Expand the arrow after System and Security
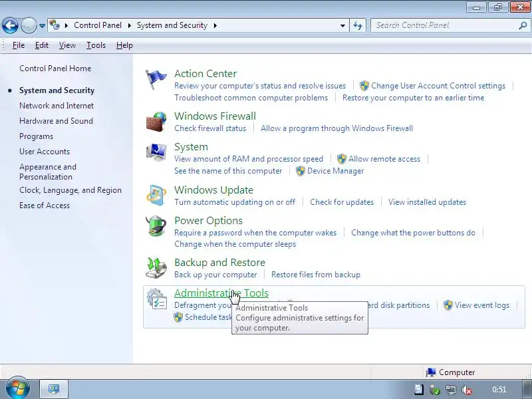This screenshot has width=532, height=399. click(215, 25)
